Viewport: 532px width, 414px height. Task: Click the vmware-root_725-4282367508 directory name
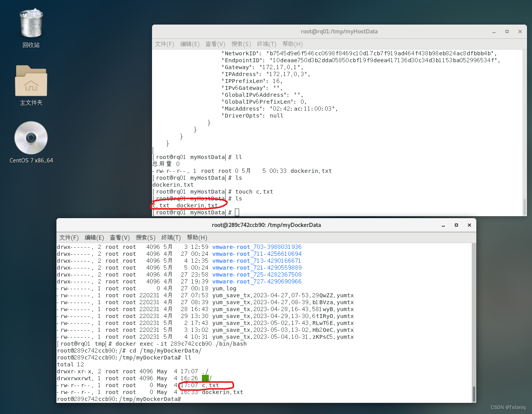tap(257, 275)
